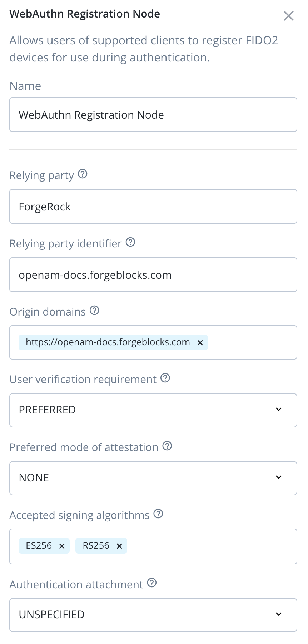Open the User verification requirement dropdown
This screenshot has width=308, height=644.
[x=153, y=410]
